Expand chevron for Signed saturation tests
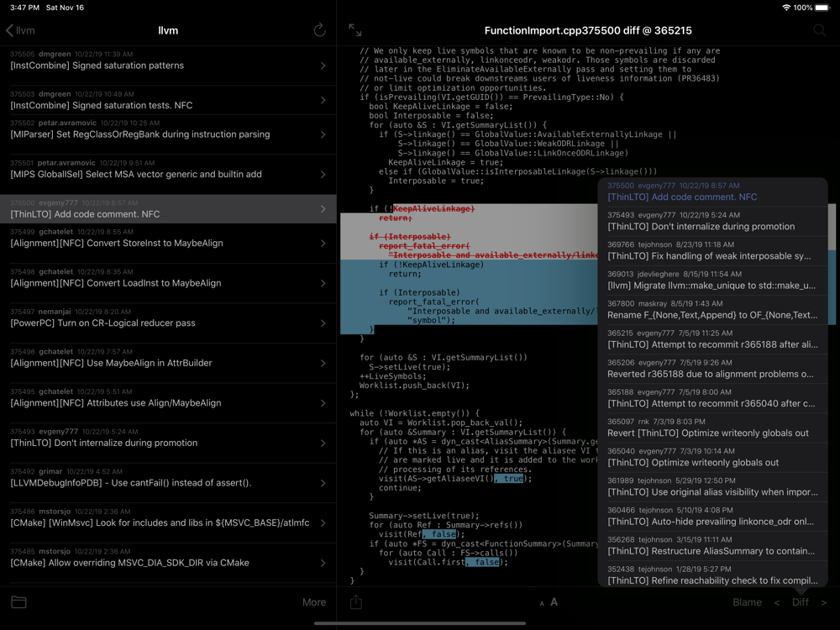 coord(323,100)
